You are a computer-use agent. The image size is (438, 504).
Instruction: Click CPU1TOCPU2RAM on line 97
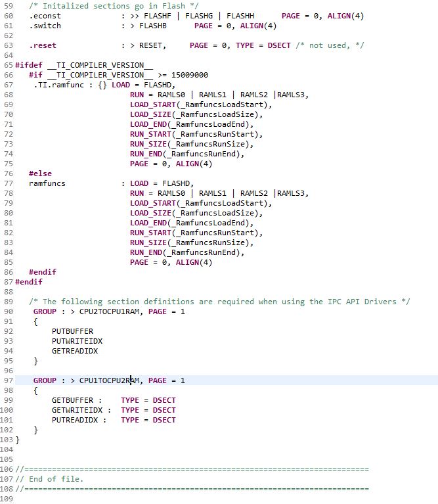[109, 380]
